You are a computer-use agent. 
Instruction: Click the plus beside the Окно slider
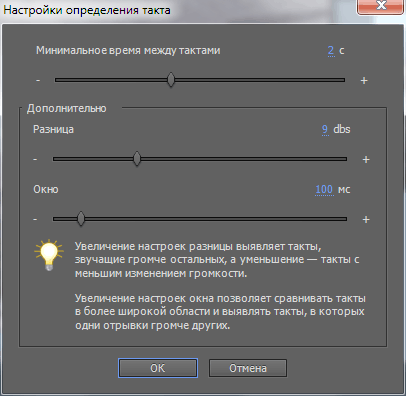point(366,220)
